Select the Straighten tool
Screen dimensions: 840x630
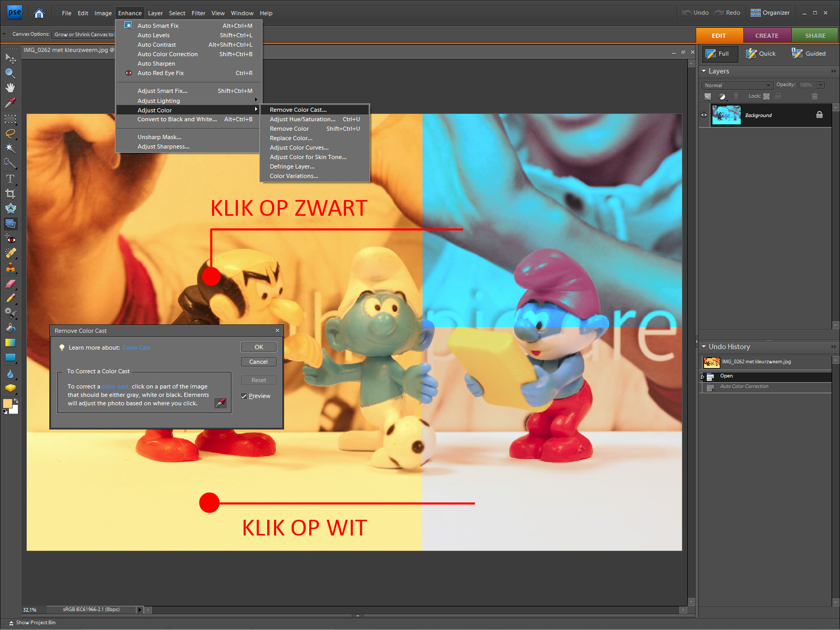(x=10, y=223)
